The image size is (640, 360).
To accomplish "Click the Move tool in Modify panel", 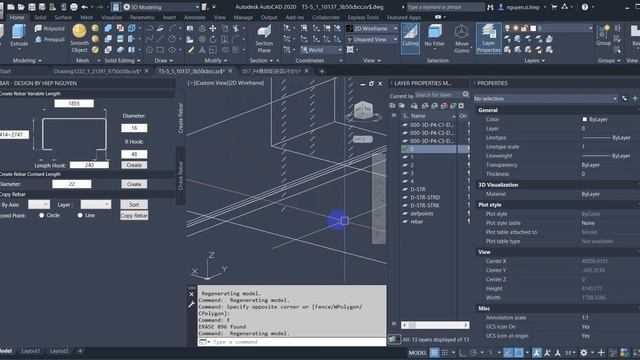I will pyautogui.click(x=213, y=29).
